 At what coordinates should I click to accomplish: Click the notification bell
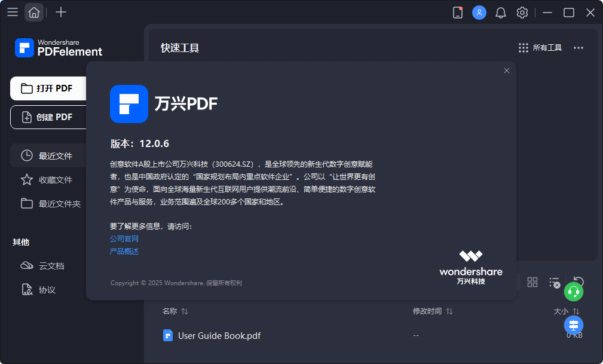501,12
